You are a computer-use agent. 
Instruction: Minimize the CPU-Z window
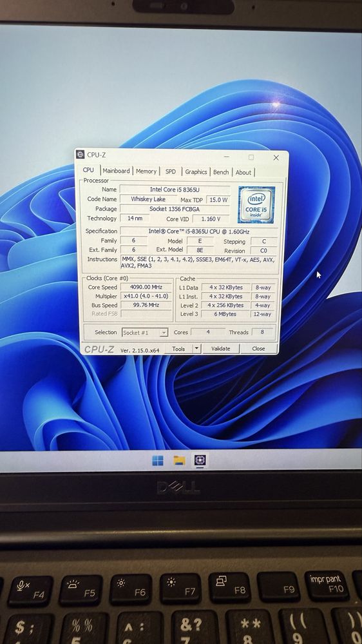pos(227,157)
